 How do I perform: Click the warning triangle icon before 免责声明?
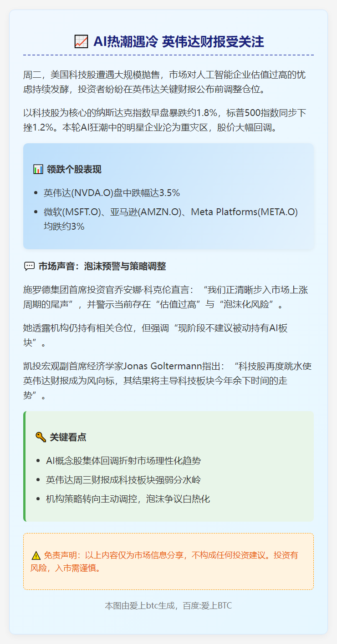36,555
